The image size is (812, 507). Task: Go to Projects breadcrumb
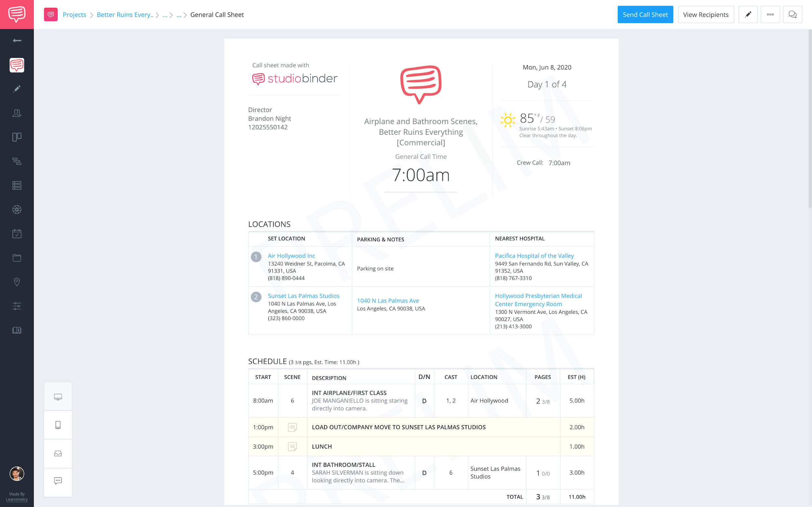(74, 15)
